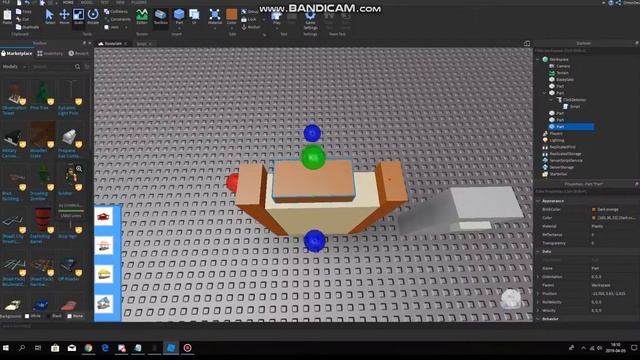Screen dimensions: 640x360
Task: Click the Play test button
Action: [x=277, y=17]
